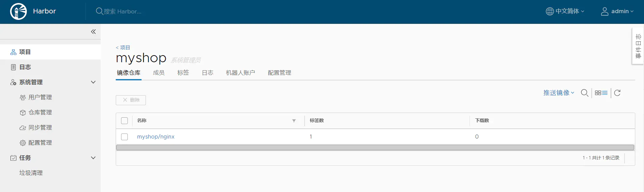Click the horizontal scrollbar under the table
644x192 pixels.
coord(375,148)
